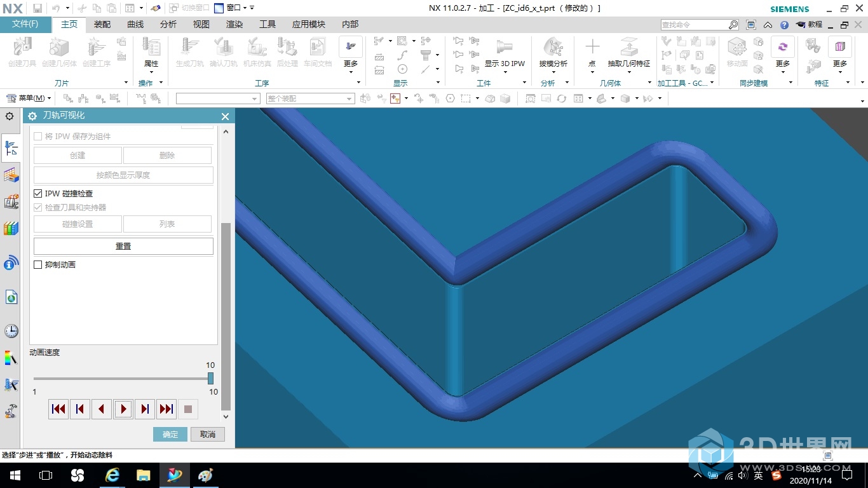The width and height of the screenshot is (868, 488).
Task: Close the Tool Path Visualization (刀轨可视化) dialog
Action: coord(225,116)
